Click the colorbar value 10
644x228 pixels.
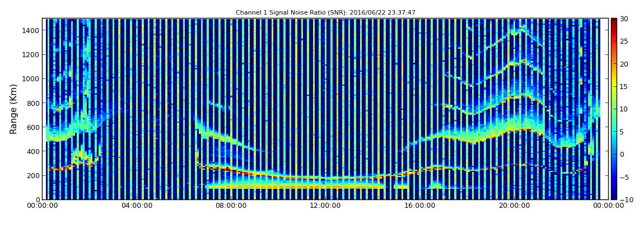coord(624,109)
